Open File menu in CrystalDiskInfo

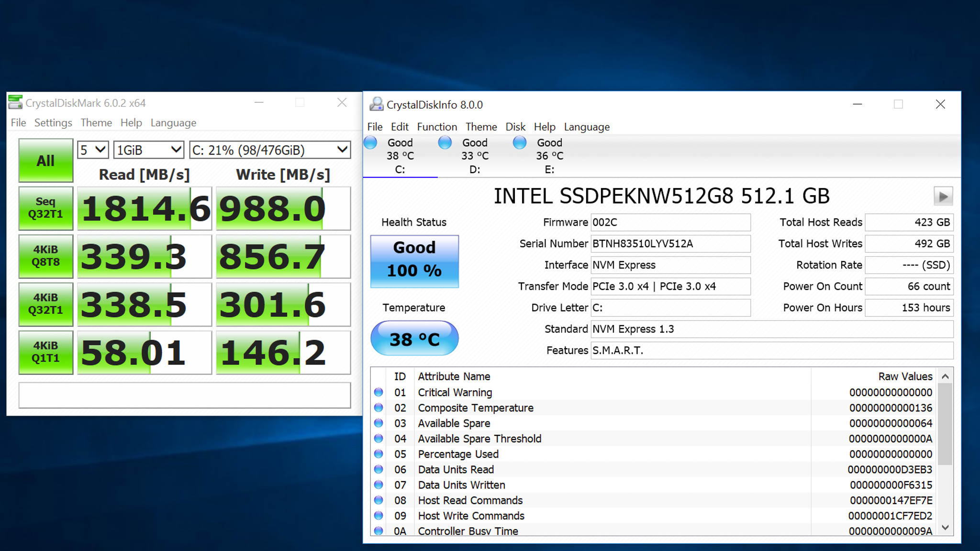point(375,127)
